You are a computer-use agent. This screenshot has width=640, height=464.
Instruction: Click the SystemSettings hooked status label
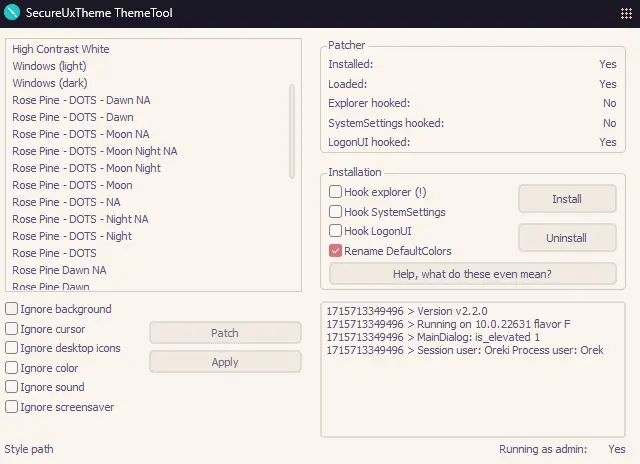pyautogui.click(x=386, y=123)
